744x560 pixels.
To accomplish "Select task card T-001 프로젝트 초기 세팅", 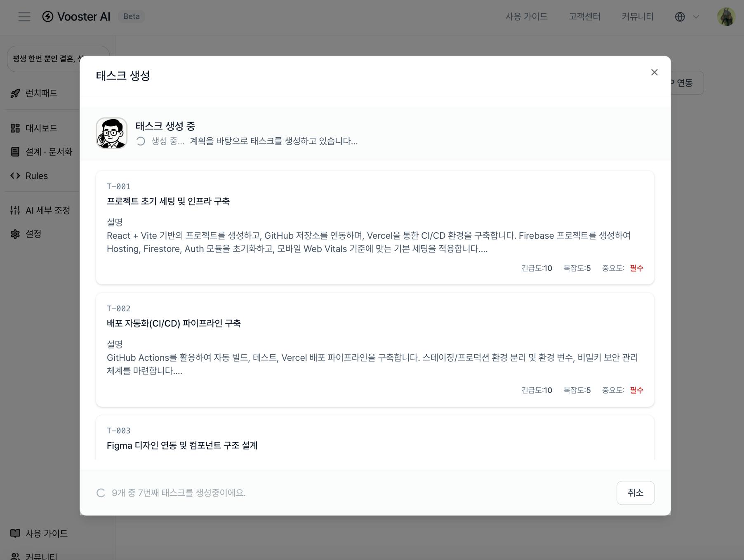I will (x=375, y=228).
